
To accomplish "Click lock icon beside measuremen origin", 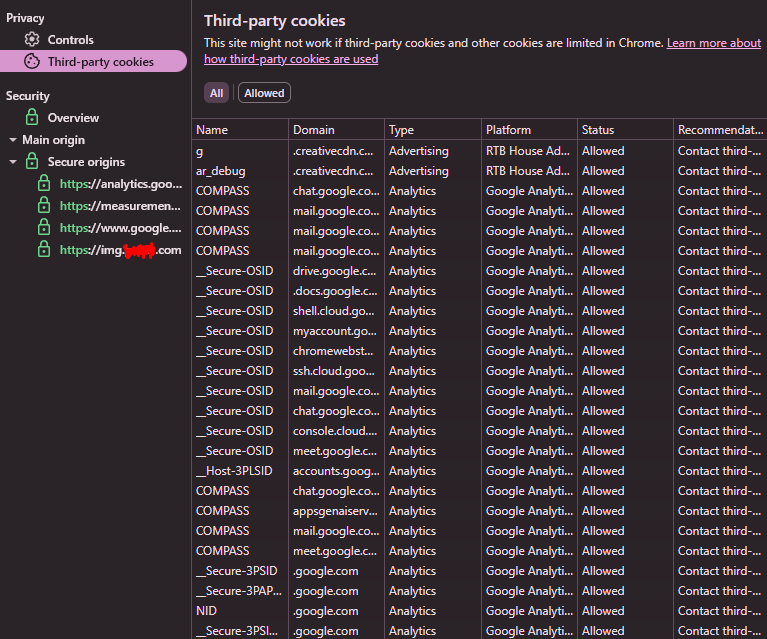I will (44, 205).
